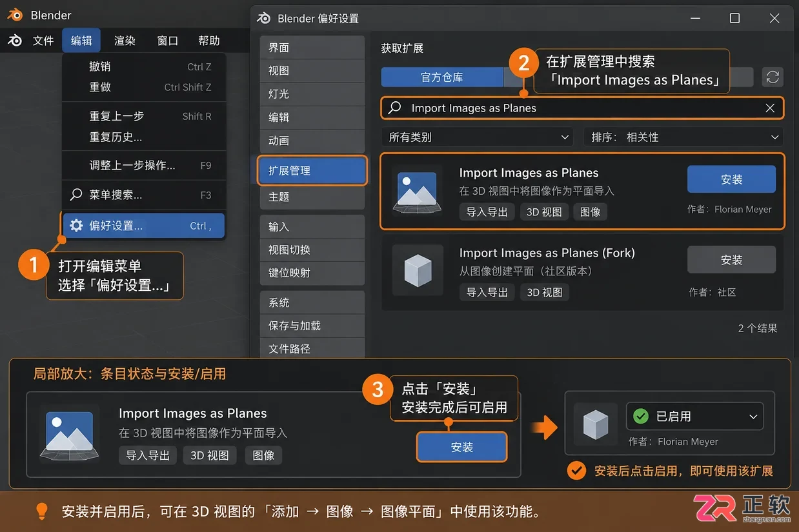Click the Blender icon in the 偏好设置 title bar
799x532 pixels.
point(263,18)
